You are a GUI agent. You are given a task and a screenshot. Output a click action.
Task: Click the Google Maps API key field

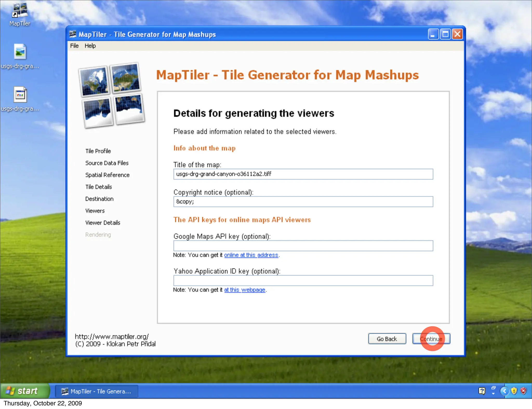coord(303,246)
